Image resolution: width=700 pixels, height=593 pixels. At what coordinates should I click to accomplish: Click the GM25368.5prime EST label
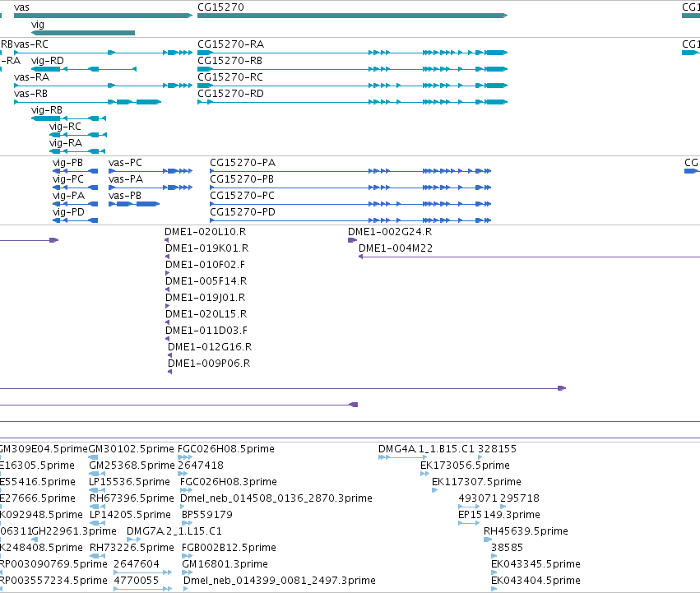click(132, 466)
